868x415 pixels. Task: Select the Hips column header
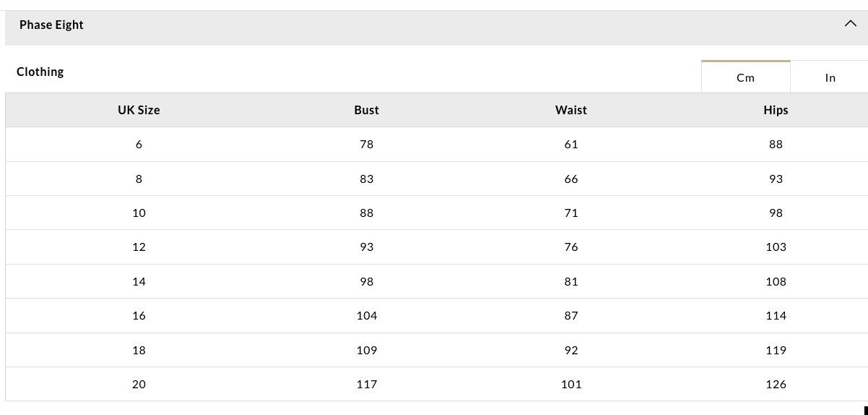pyautogui.click(x=776, y=110)
